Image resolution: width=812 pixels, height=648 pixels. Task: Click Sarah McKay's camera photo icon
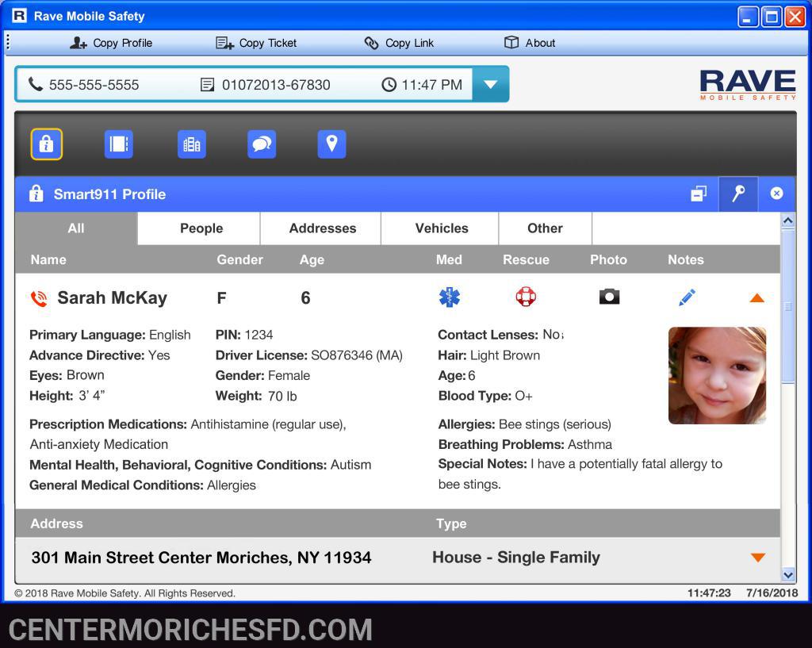point(609,297)
